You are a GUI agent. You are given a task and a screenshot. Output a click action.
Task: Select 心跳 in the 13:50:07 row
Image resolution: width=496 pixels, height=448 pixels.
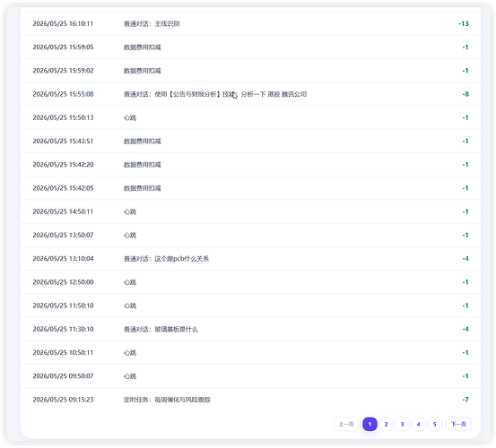coord(130,235)
